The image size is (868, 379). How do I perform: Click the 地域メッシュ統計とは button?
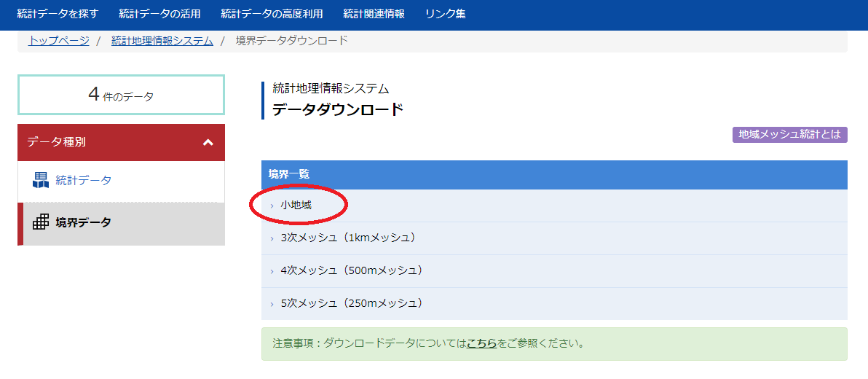pos(789,135)
